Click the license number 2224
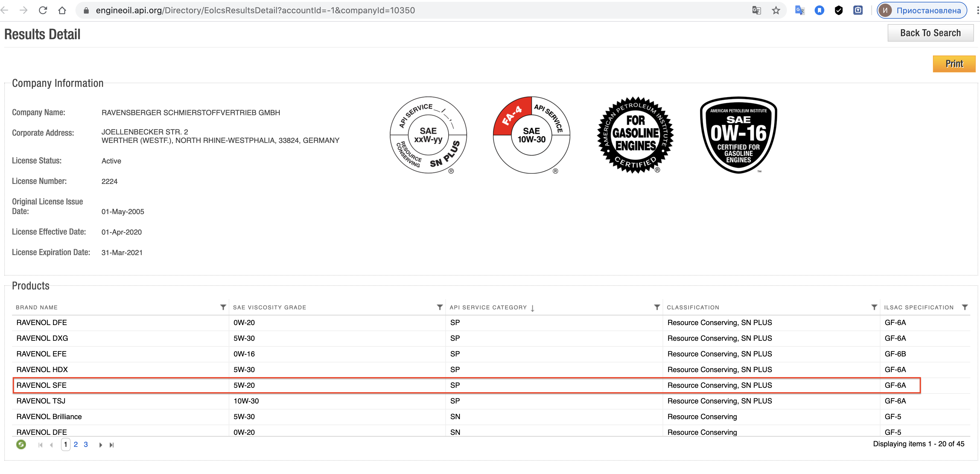This screenshot has height=474, width=980. coord(109,181)
